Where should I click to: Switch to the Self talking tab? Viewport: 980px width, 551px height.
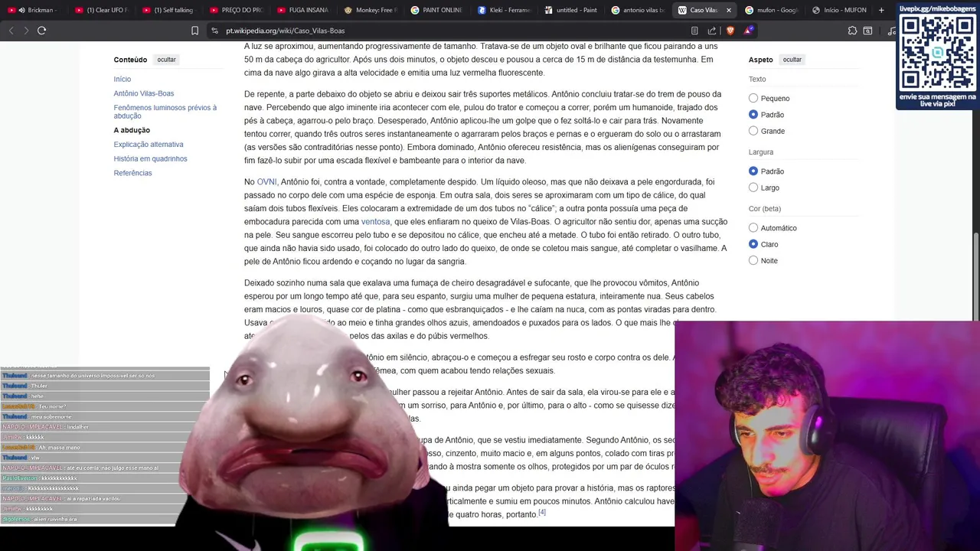coord(168,10)
